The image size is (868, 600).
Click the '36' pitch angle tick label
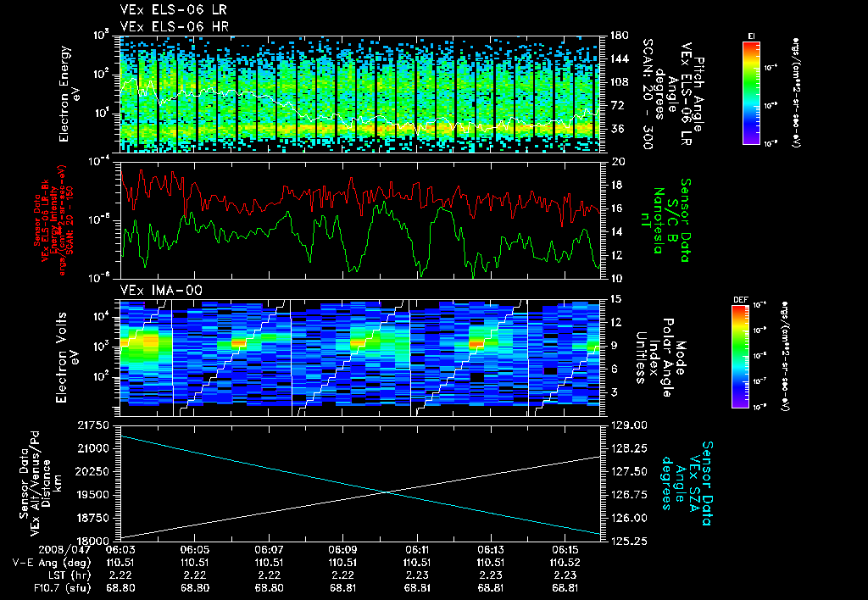615,129
